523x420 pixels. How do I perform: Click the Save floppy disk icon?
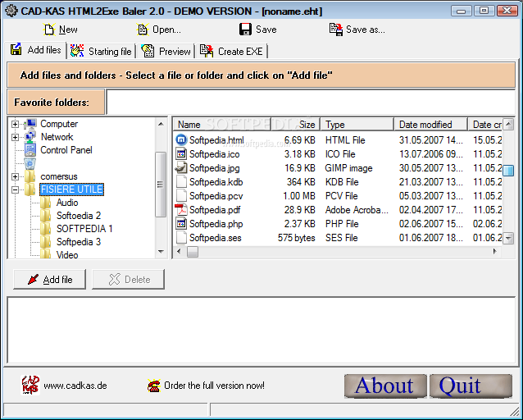coord(245,30)
